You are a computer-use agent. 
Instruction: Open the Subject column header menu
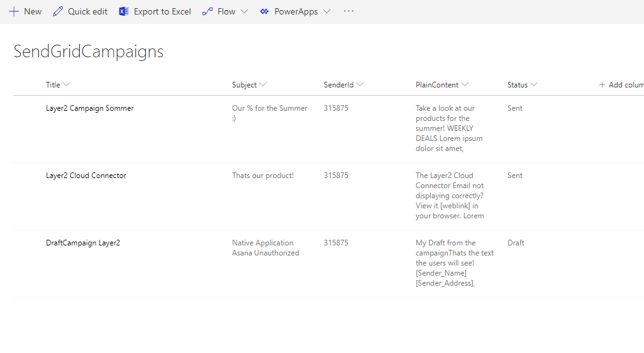263,85
